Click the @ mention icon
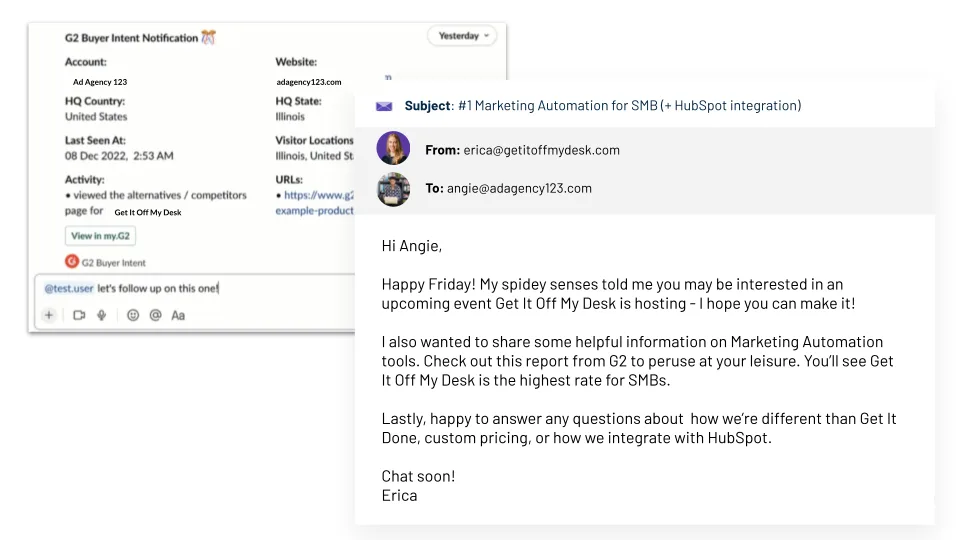 pyautogui.click(x=156, y=315)
